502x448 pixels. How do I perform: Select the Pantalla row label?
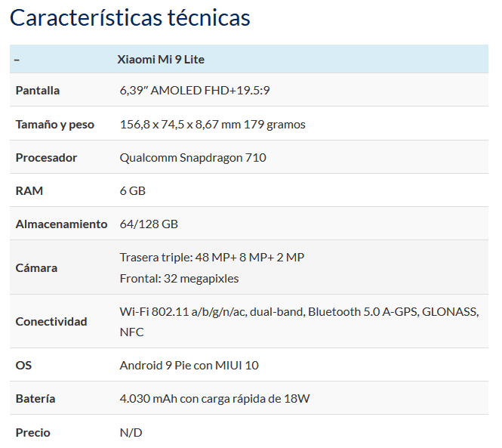[38, 91]
